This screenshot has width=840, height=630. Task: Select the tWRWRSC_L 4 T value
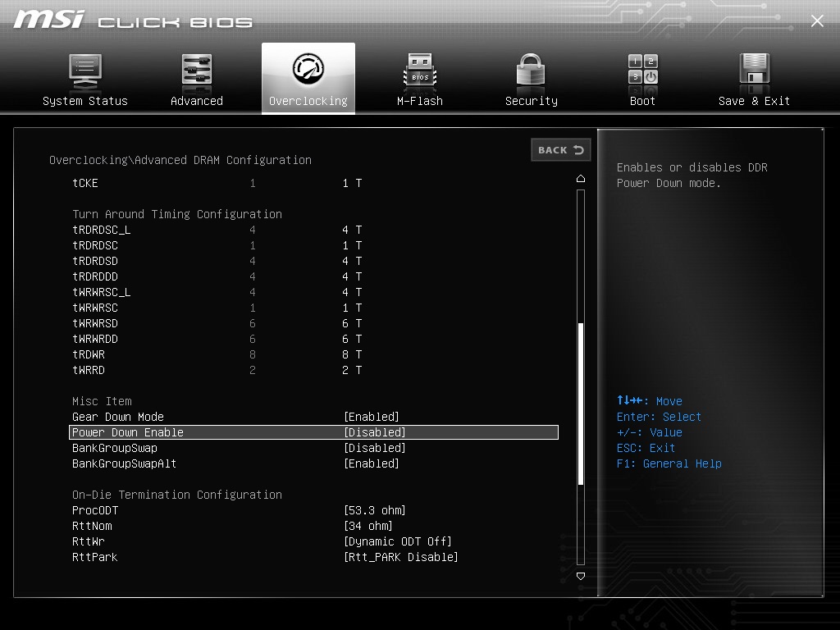pos(352,292)
